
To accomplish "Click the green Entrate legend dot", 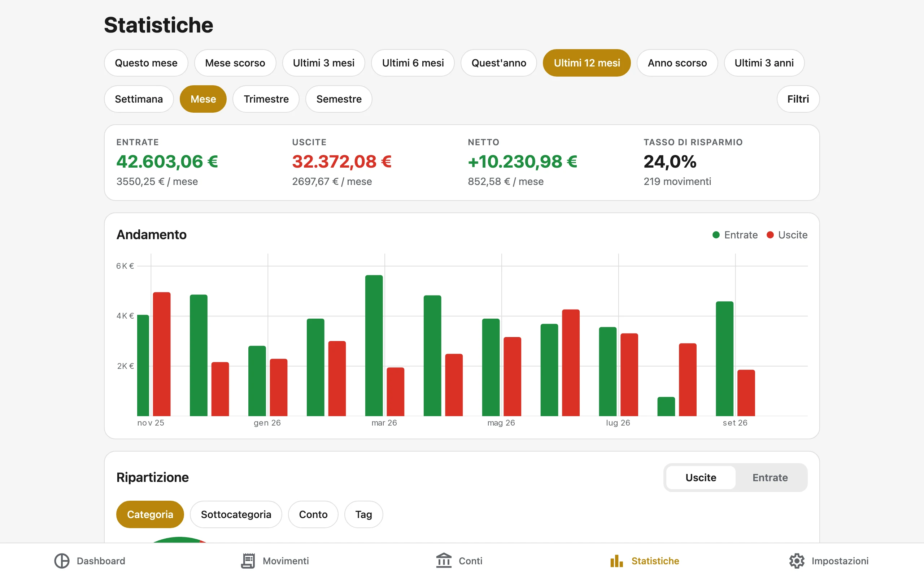I will click(716, 235).
